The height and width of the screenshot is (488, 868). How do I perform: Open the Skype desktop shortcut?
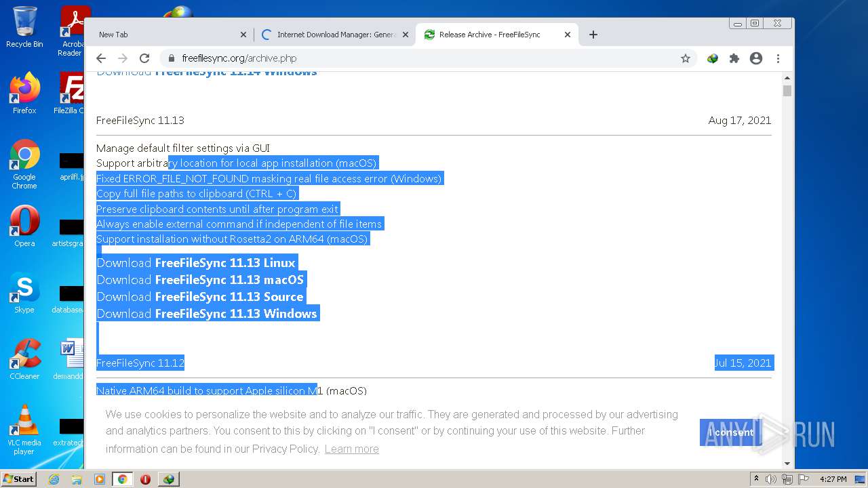coord(24,293)
